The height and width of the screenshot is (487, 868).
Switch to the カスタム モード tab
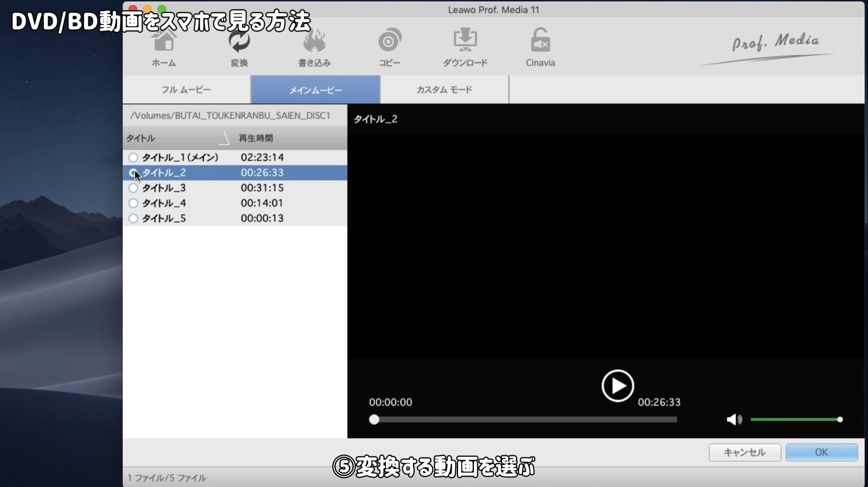pos(444,90)
